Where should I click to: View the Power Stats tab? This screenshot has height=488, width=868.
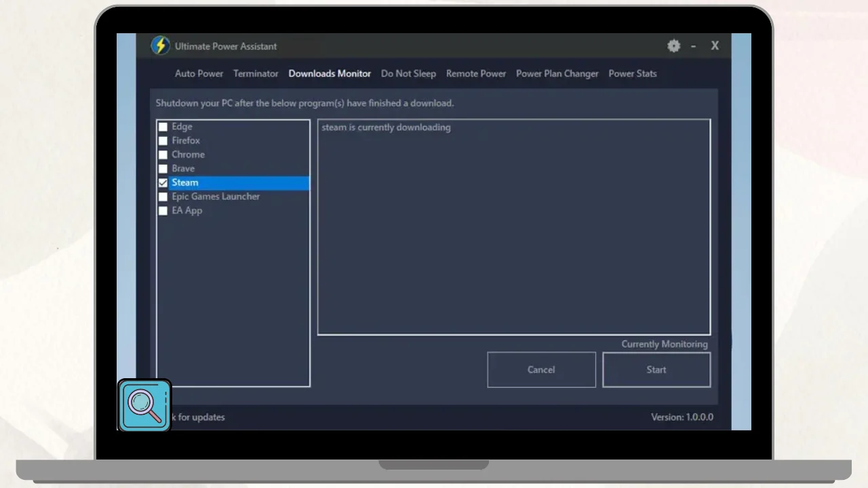coord(632,74)
